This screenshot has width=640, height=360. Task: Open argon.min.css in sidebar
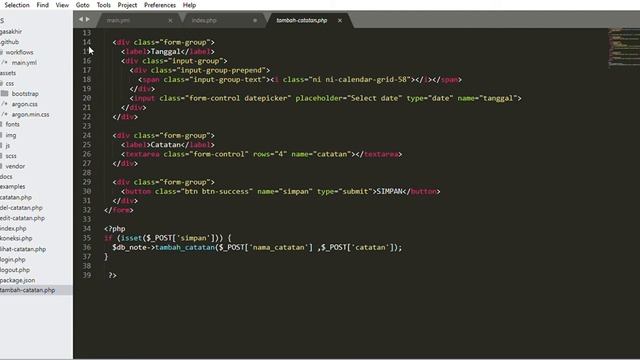tap(30, 114)
